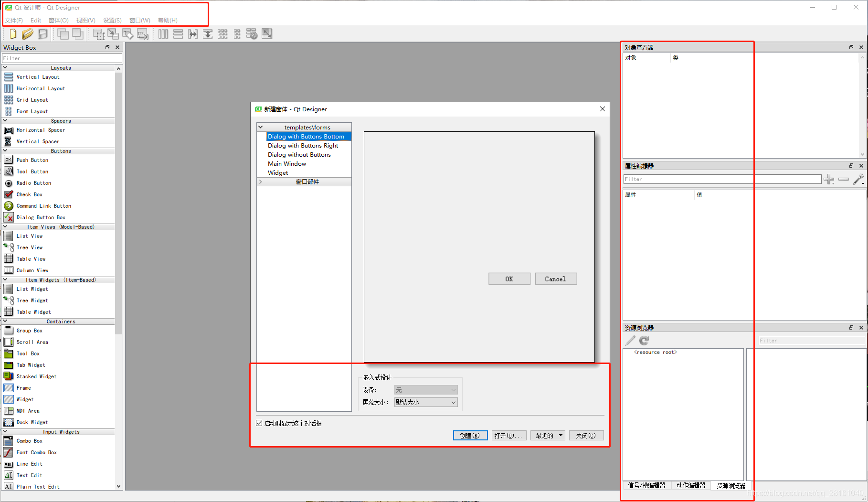Float the 对象查看器 dock panel
Viewport: 868px width, 502px height.
[851, 47]
